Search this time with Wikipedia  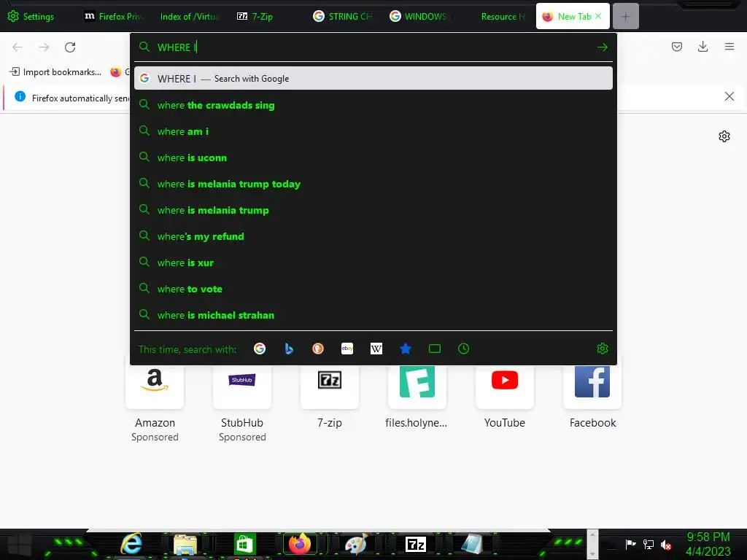(376, 349)
